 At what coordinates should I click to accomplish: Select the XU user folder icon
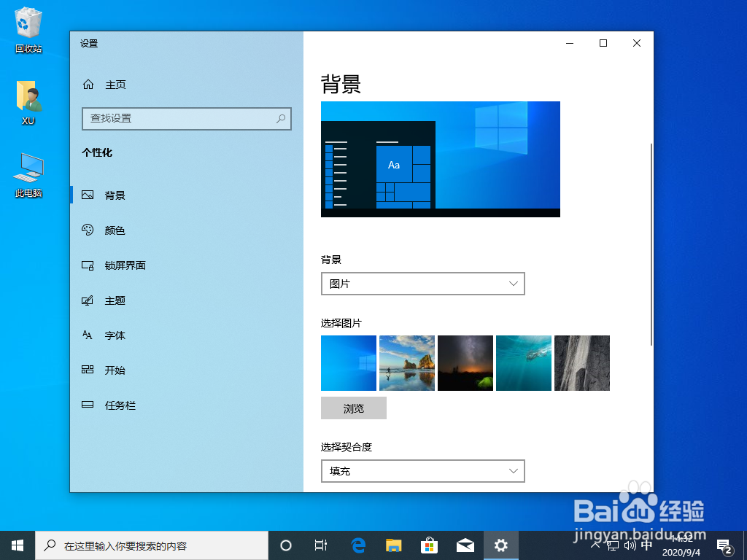point(28,102)
